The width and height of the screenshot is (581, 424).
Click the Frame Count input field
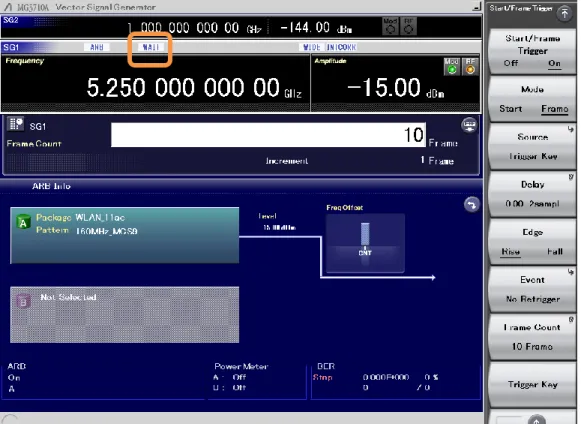[268, 135]
